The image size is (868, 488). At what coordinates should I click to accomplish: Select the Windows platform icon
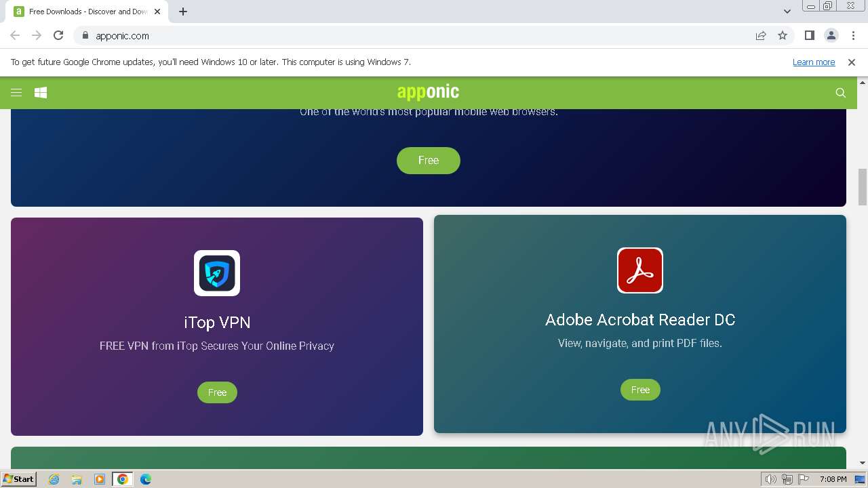41,93
